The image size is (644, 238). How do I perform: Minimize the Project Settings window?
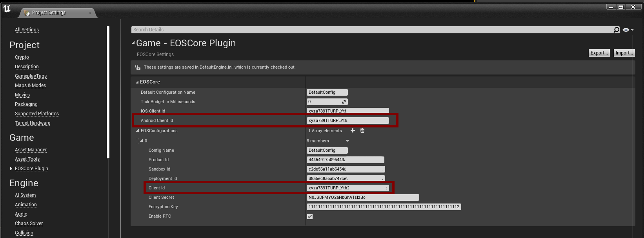tap(611, 7)
